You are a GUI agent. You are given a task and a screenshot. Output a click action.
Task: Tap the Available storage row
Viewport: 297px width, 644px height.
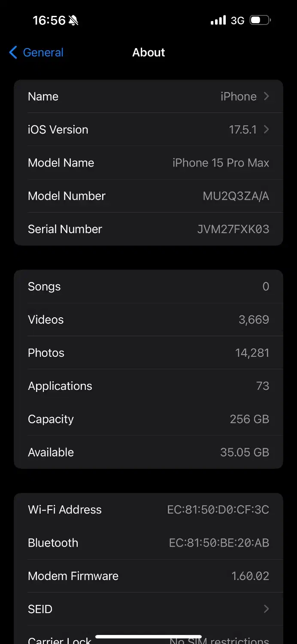coord(148,453)
